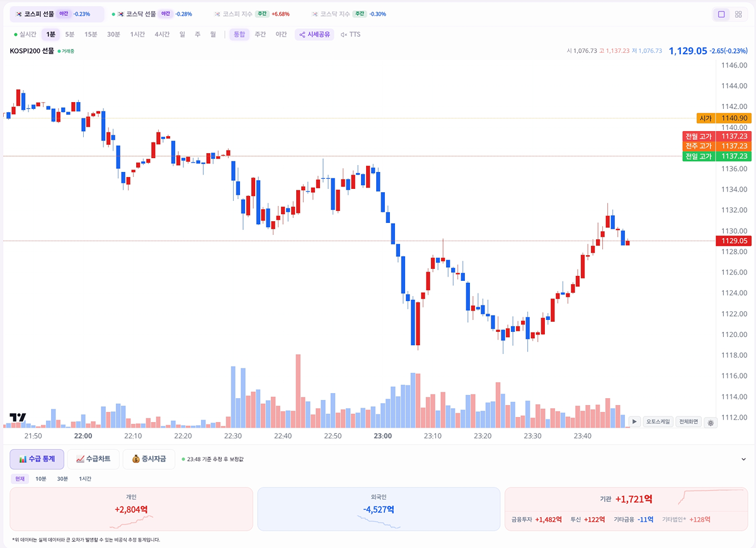Click the 23:48 기준 추정 notice
The height and width of the screenshot is (548, 756).
(x=212, y=459)
